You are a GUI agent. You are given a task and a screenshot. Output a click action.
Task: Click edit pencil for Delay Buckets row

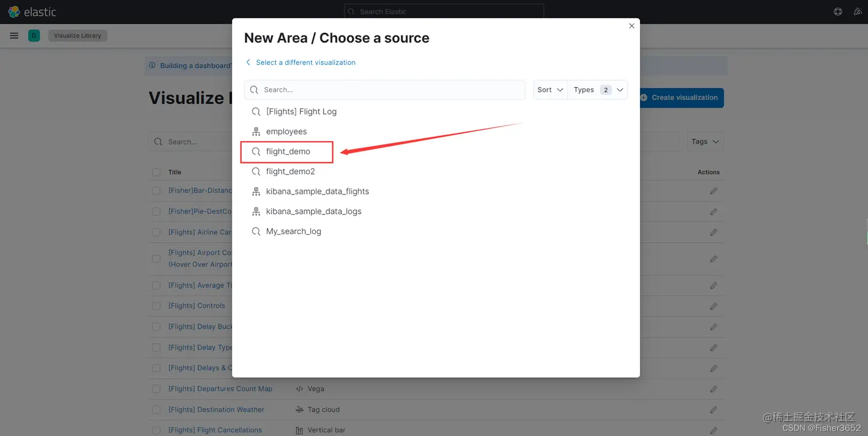pyautogui.click(x=714, y=326)
